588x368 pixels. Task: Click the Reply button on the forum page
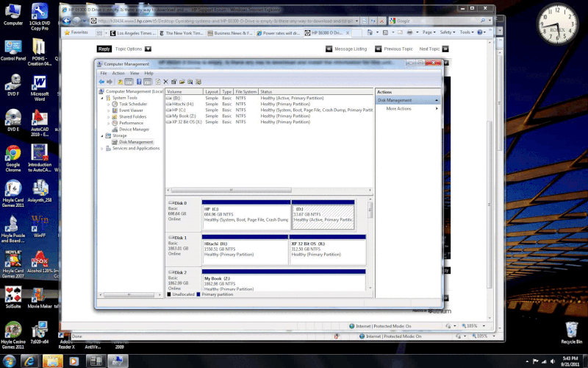(x=104, y=49)
